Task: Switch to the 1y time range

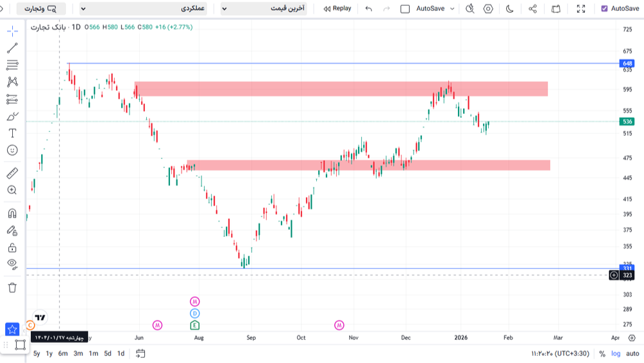Action: tap(50, 353)
